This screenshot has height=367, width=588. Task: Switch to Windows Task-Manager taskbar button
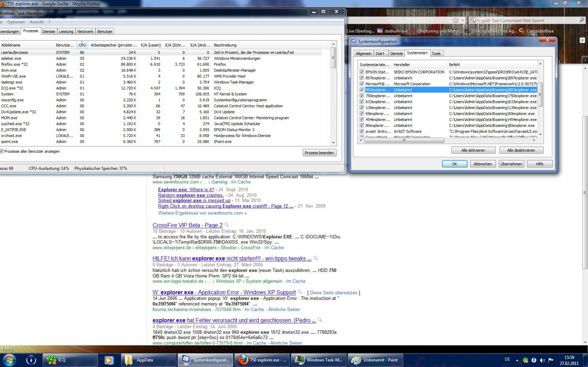coord(319,360)
